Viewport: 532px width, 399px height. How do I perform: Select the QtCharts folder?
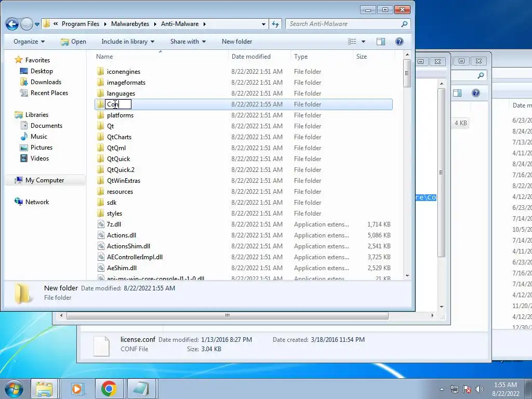pos(119,137)
